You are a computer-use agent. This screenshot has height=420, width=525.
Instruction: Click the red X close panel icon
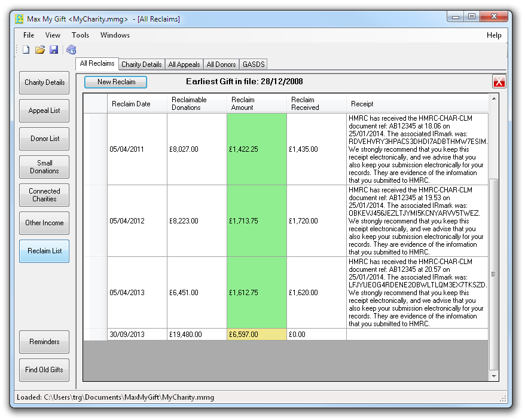[499, 81]
